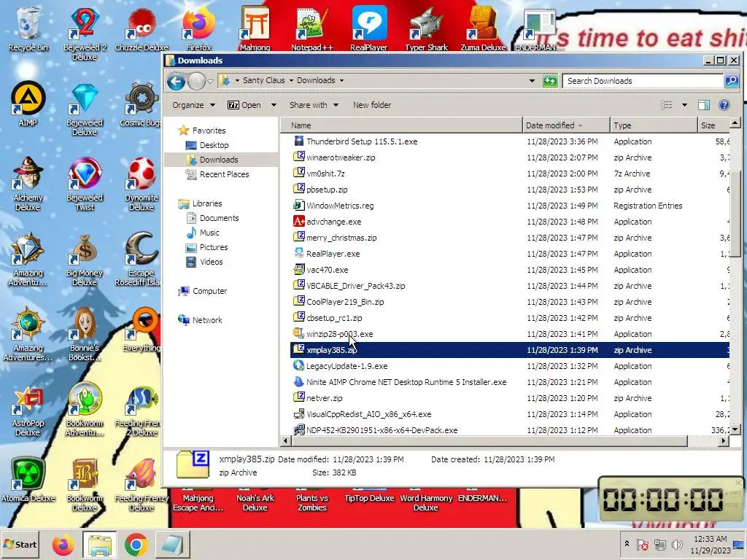Viewport: 747px width, 560px height.
Task: Select Desktop in Favorites list
Action: coord(207,145)
